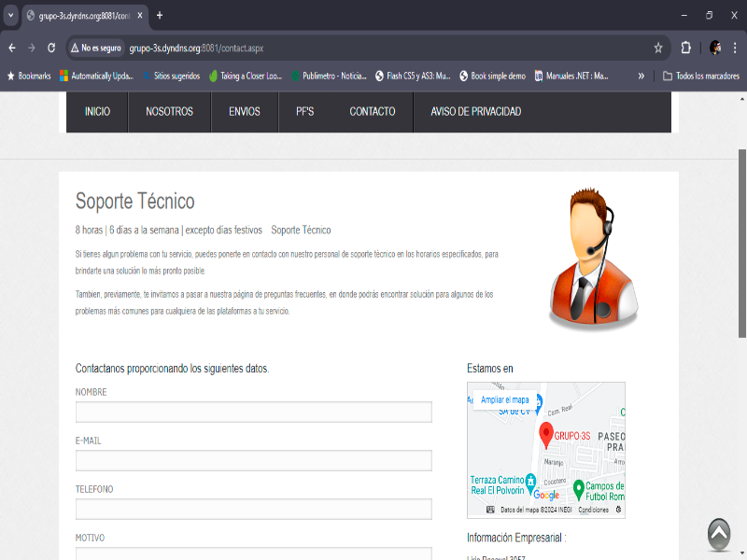Click into the NOMBRE input field
Viewport: 747px width, 560px height.
(x=253, y=412)
